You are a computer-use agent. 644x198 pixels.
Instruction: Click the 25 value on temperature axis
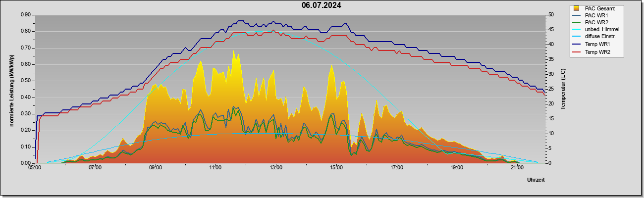click(x=552, y=89)
